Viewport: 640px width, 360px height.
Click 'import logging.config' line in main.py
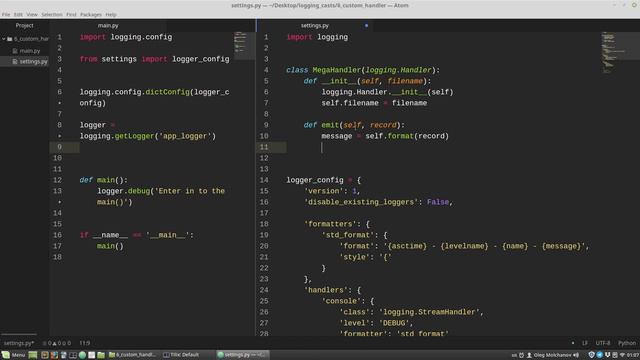click(x=126, y=37)
